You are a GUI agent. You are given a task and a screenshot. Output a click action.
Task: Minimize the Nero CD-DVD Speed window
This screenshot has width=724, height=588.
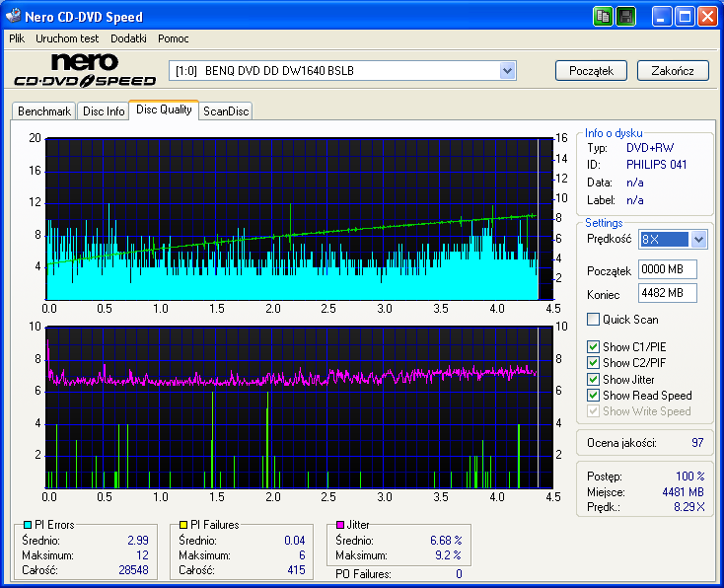pos(661,17)
